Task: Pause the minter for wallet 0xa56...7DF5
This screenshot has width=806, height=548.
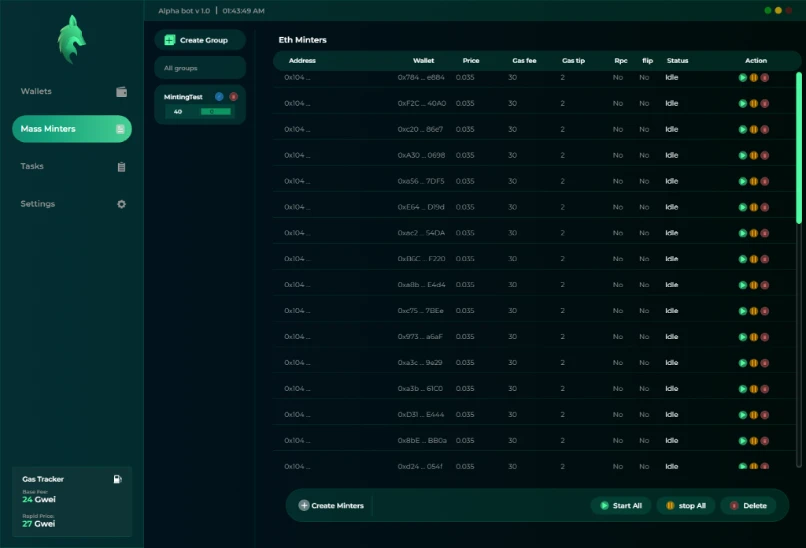Action: tap(754, 181)
